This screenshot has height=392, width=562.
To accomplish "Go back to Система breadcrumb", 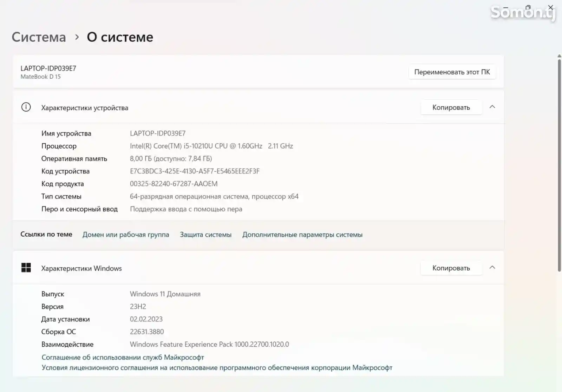I will [x=39, y=37].
